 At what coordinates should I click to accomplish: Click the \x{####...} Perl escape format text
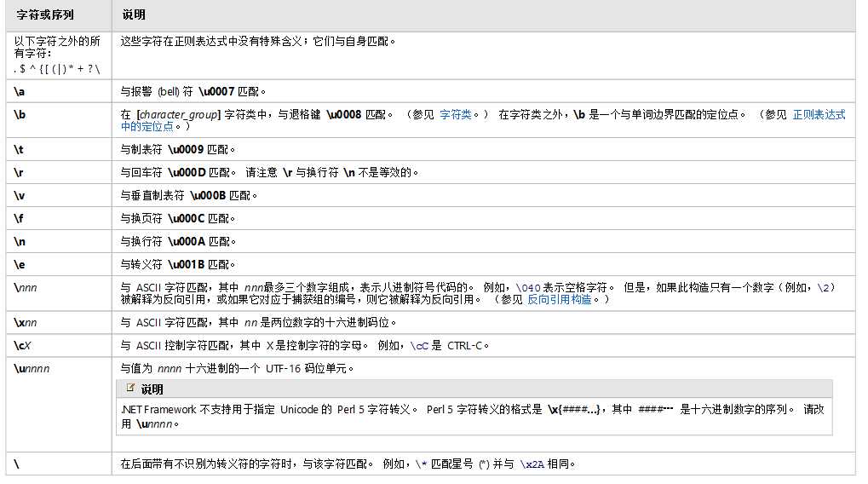click(573, 410)
